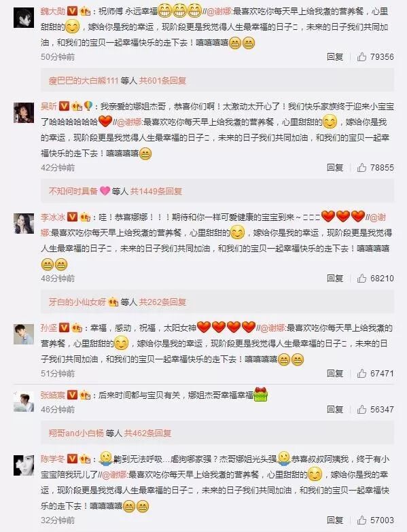Open replier name 瘦巴巴的大白熊111
Image resolution: width=407 pixels, height=532 pixels.
pyautogui.click(x=84, y=80)
